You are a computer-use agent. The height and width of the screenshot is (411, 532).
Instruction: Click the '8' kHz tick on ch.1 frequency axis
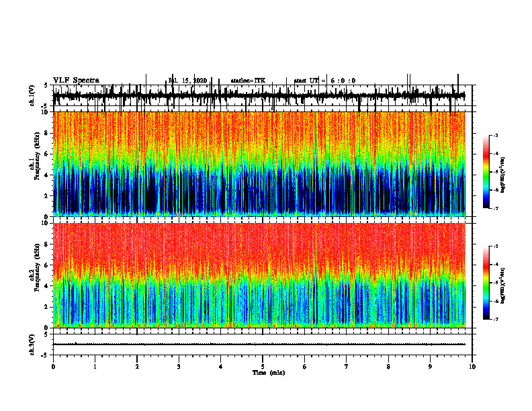click(47, 133)
